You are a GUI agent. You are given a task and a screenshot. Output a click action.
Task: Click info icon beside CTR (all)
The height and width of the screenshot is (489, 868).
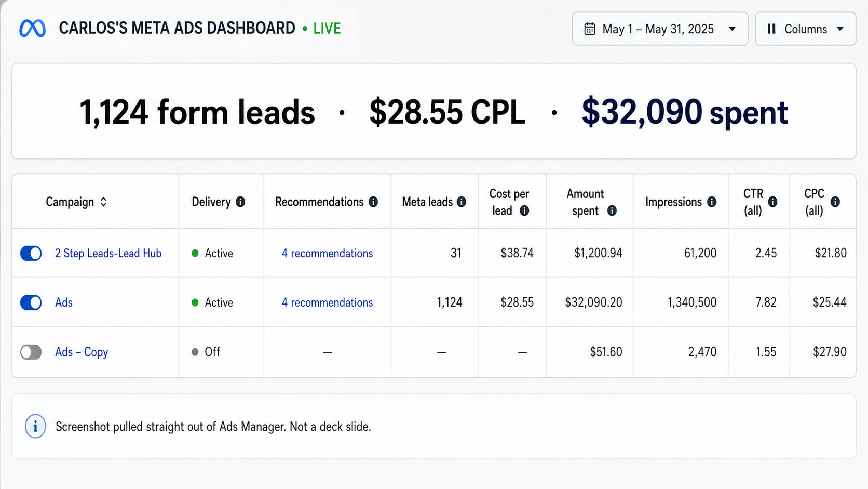(x=772, y=202)
